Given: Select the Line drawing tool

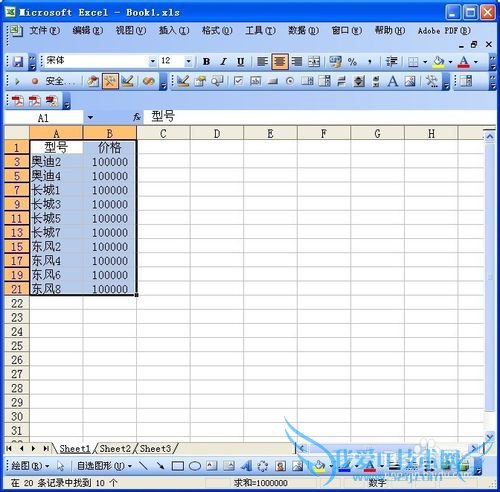Looking at the screenshot, I should (x=143, y=466).
